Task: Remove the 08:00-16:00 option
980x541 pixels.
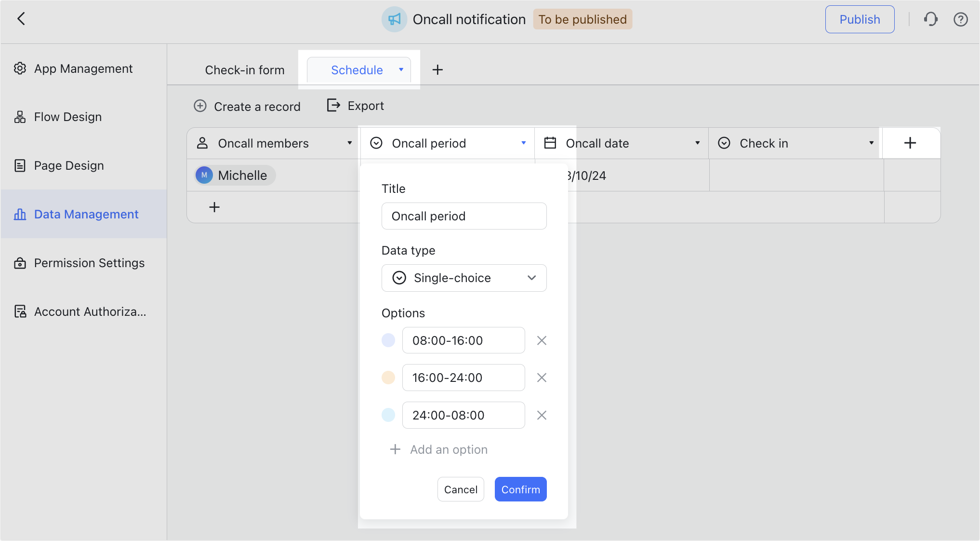Action: pyautogui.click(x=542, y=340)
